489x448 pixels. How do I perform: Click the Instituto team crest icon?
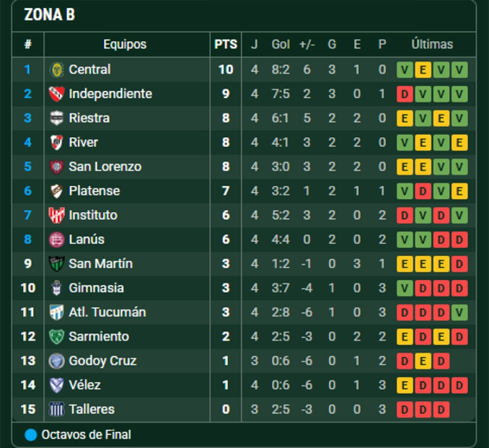[x=57, y=215]
